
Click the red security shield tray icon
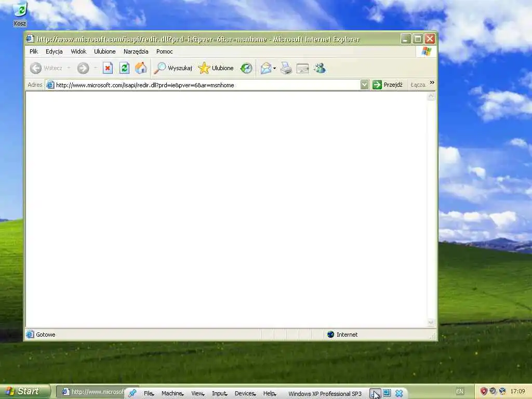click(x=484, y=391)
